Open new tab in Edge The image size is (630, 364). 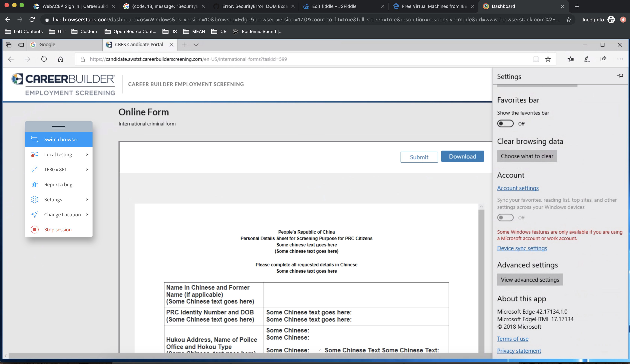(184, 45)
